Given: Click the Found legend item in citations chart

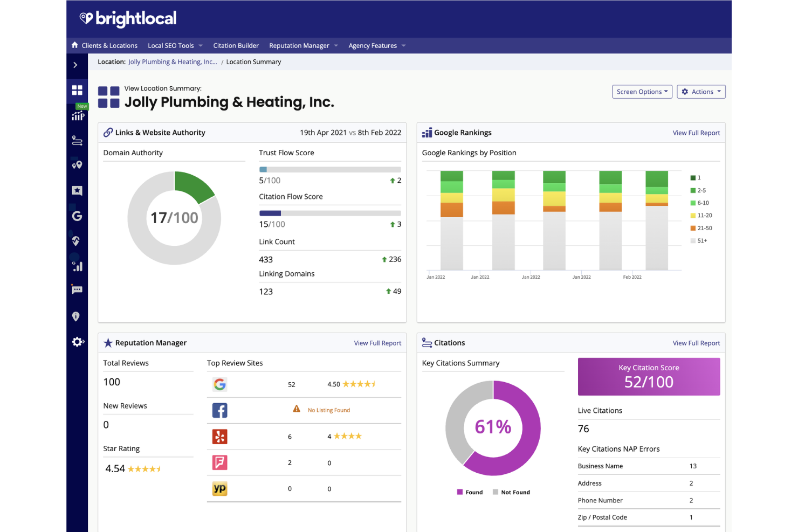Looking at the screenshot, I should pos(470,492).
